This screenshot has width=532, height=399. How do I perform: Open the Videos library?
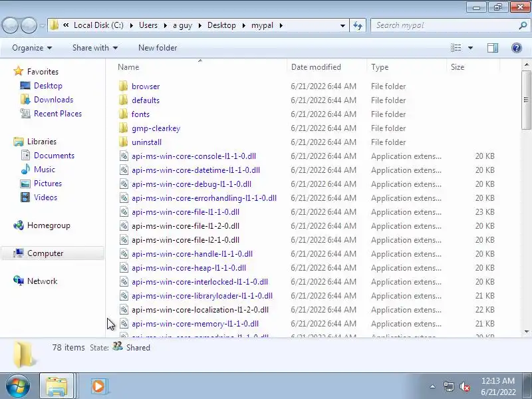pos(45,197)
